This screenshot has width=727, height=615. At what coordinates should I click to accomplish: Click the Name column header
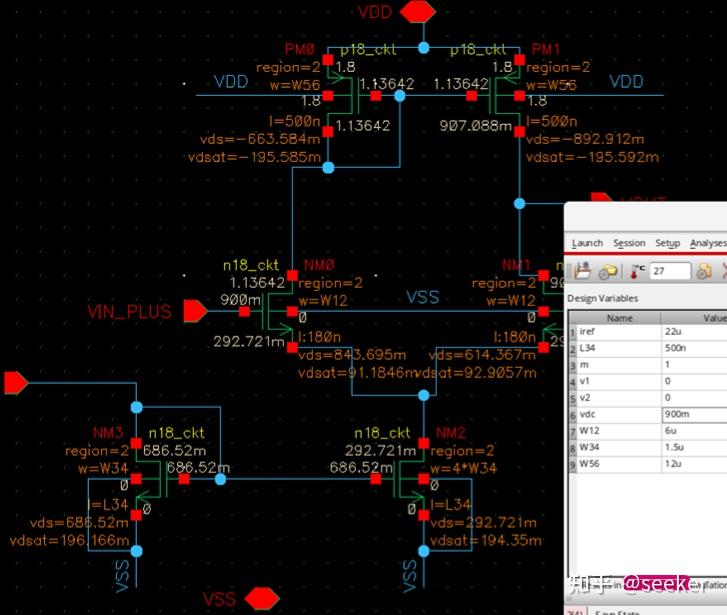619,318
